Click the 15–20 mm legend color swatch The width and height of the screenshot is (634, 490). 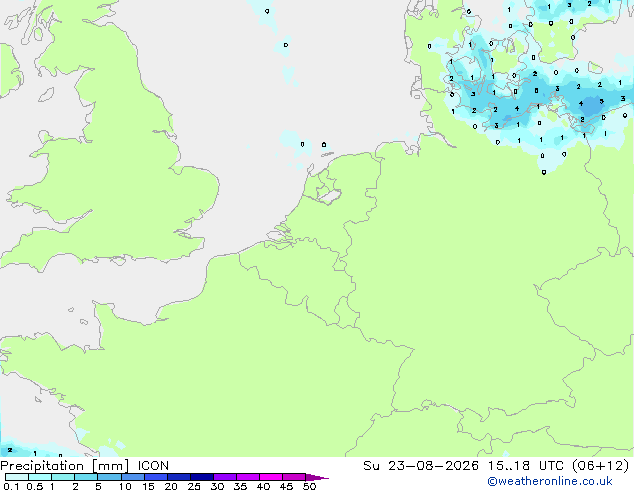pyautogui.click(x=156, y=477)
